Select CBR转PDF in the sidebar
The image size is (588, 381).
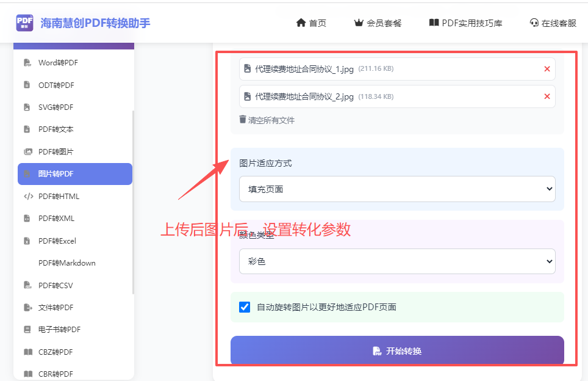click(75, 374)
